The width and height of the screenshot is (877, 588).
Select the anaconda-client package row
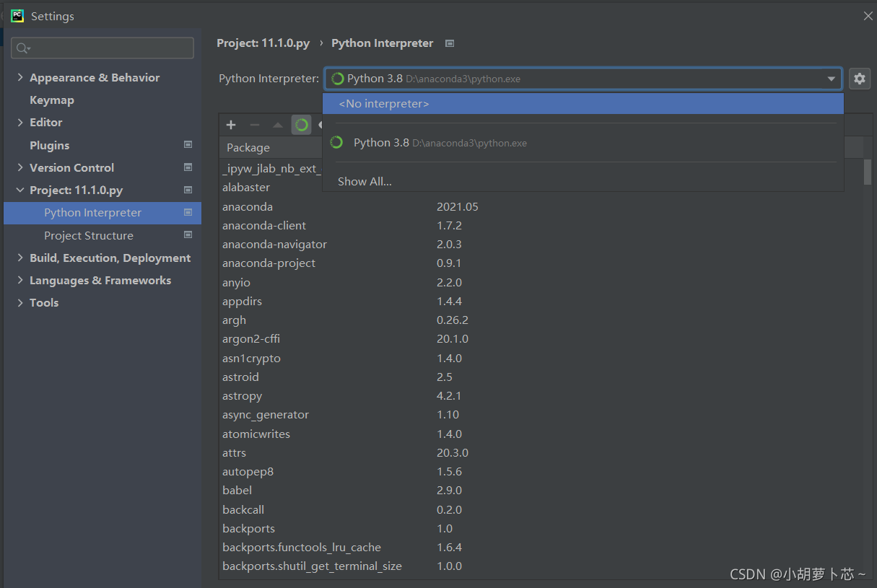pyautogui.click(x=541, y=226)
